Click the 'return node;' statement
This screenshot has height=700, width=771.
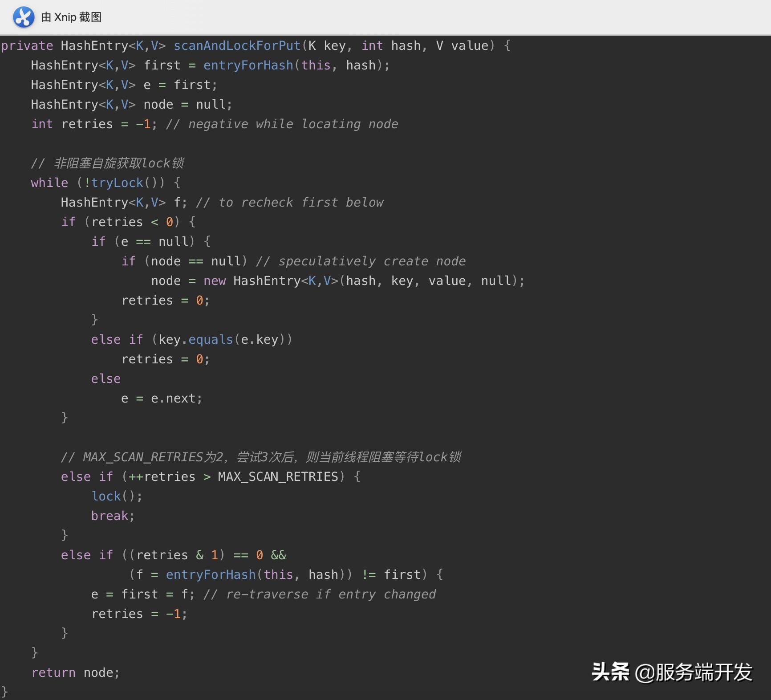75,673
